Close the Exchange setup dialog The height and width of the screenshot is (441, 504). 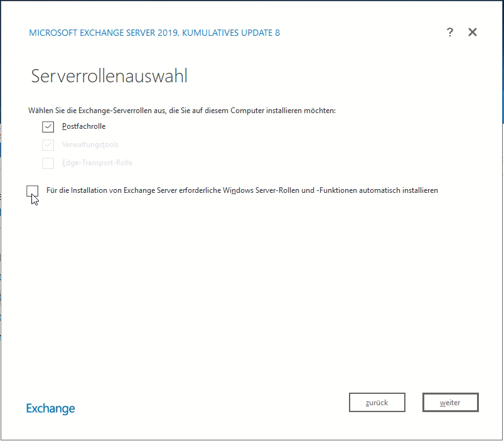(x=473, y=33)
